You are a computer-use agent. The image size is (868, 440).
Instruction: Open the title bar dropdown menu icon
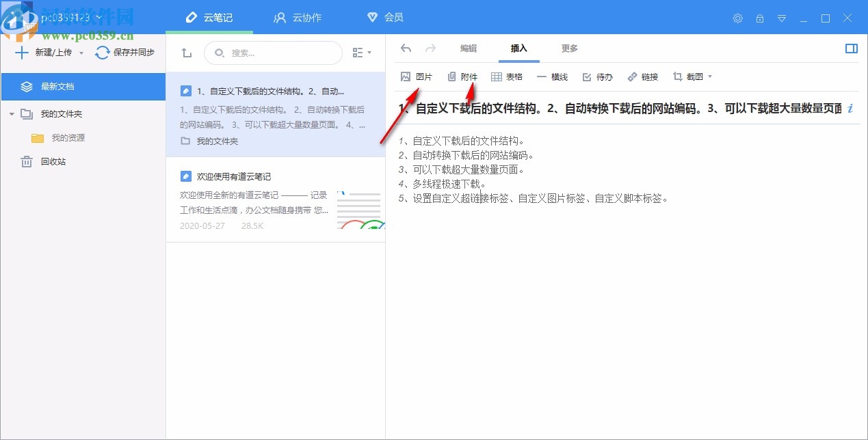pyautogui.click(x=782, y=18)
